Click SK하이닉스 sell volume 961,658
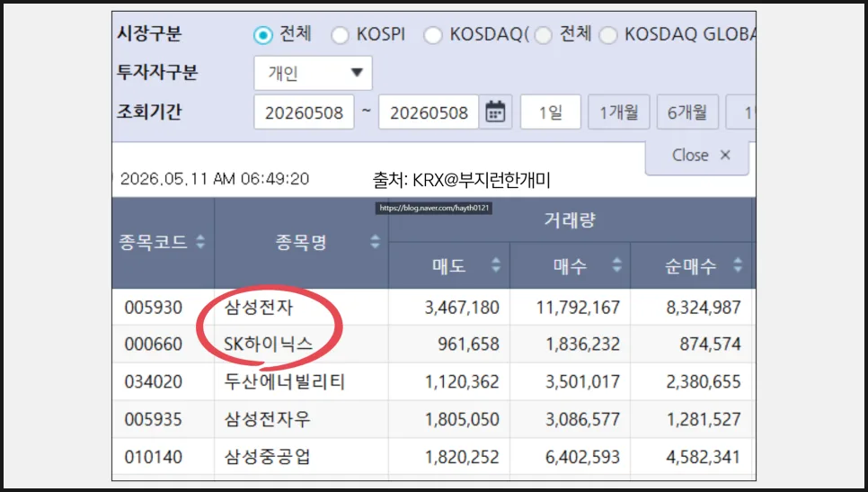The height and width of the screenshot is (492, 868). (468, 344)
